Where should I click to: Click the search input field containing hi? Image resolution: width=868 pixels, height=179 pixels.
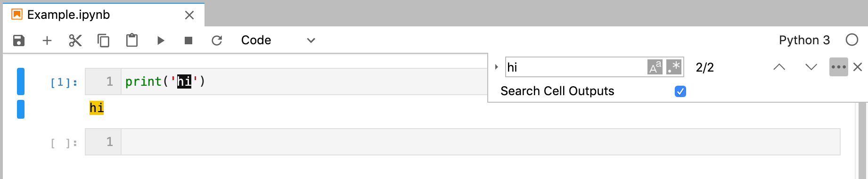[x=576, y=67]
